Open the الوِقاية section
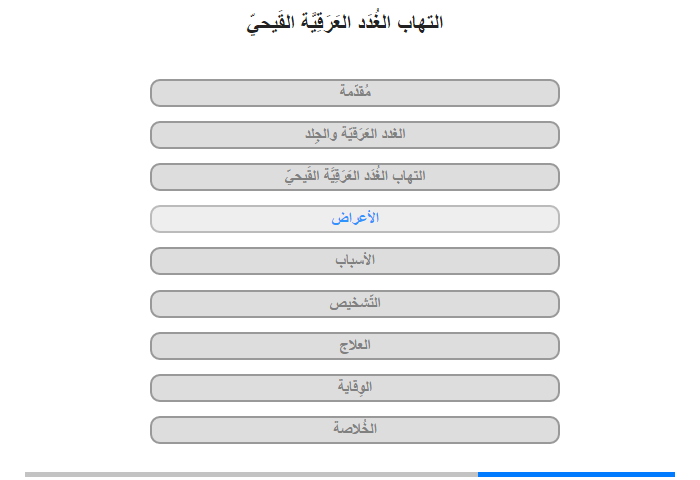The width and height of the screenshot is (700, 480). point(355,388)
